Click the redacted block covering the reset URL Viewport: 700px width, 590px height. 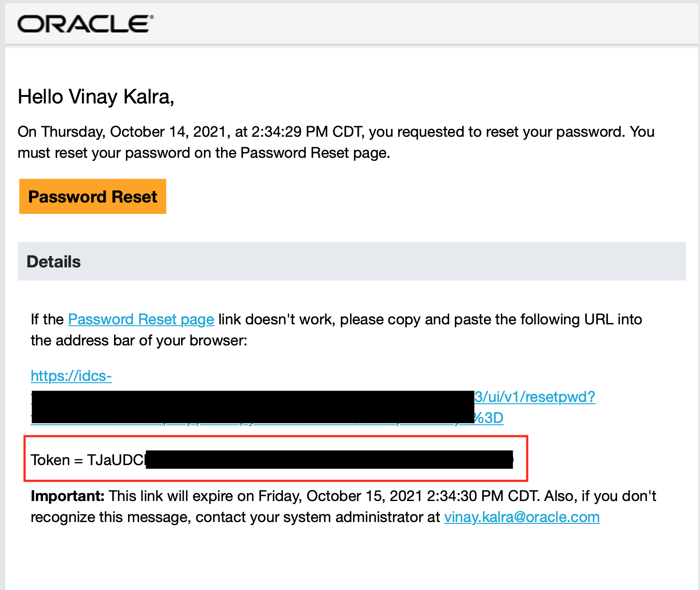pos(252,407)
